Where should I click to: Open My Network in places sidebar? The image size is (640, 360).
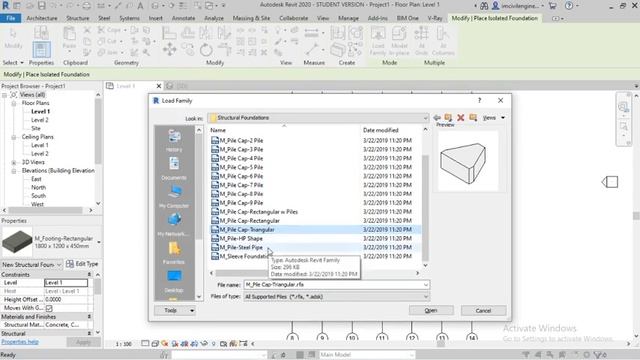pos(174,224)
